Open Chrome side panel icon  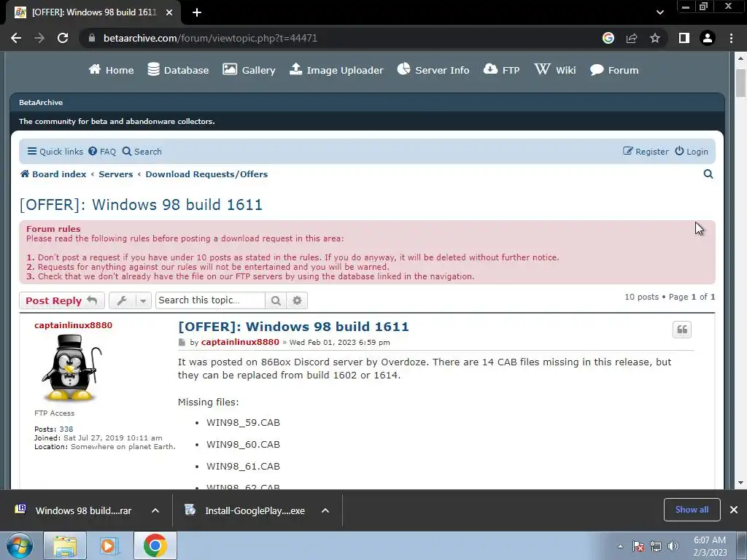[x=684, y=38]
